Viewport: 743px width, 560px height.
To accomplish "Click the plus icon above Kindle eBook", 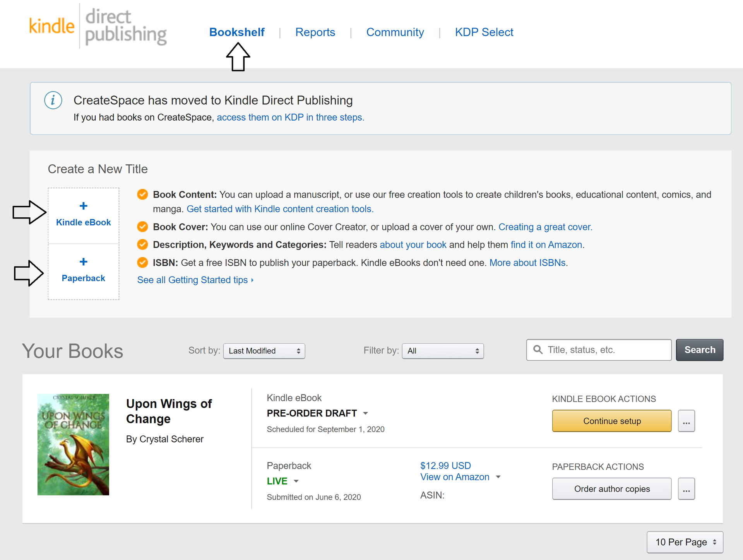I will tap(83, 206).
